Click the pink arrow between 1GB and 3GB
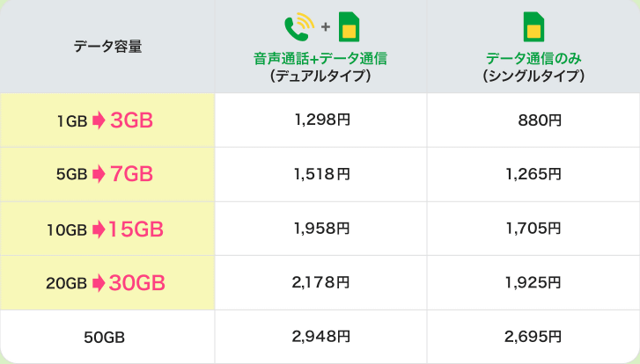Image resolution: width=640 pixels, height=364 pixels. (x=99, y=121)
